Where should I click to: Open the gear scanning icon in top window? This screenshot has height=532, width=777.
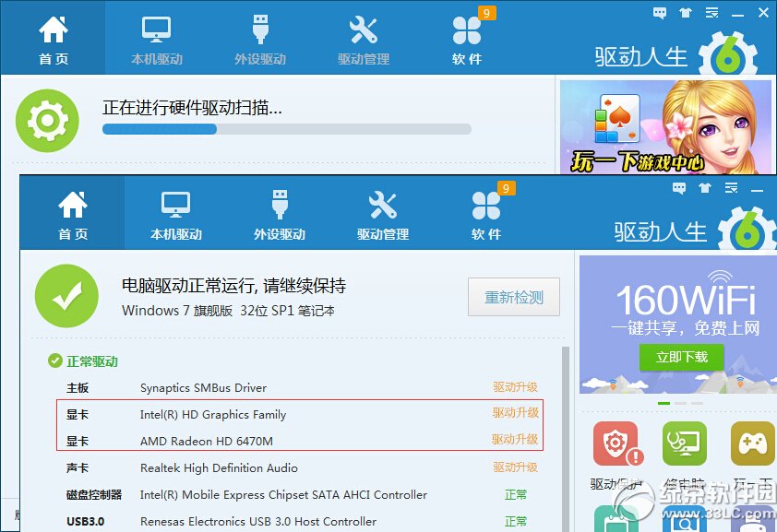47,120
